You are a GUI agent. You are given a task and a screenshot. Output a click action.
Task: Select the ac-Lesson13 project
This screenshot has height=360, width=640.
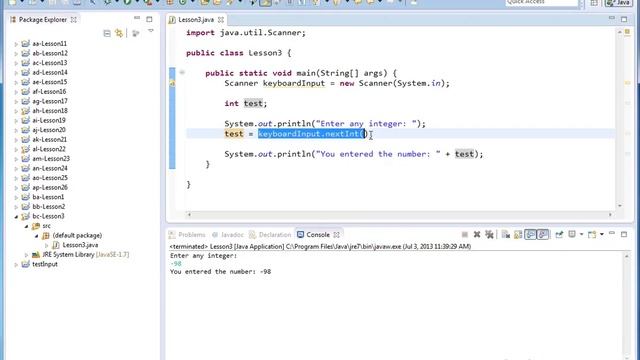pos(50,62)
